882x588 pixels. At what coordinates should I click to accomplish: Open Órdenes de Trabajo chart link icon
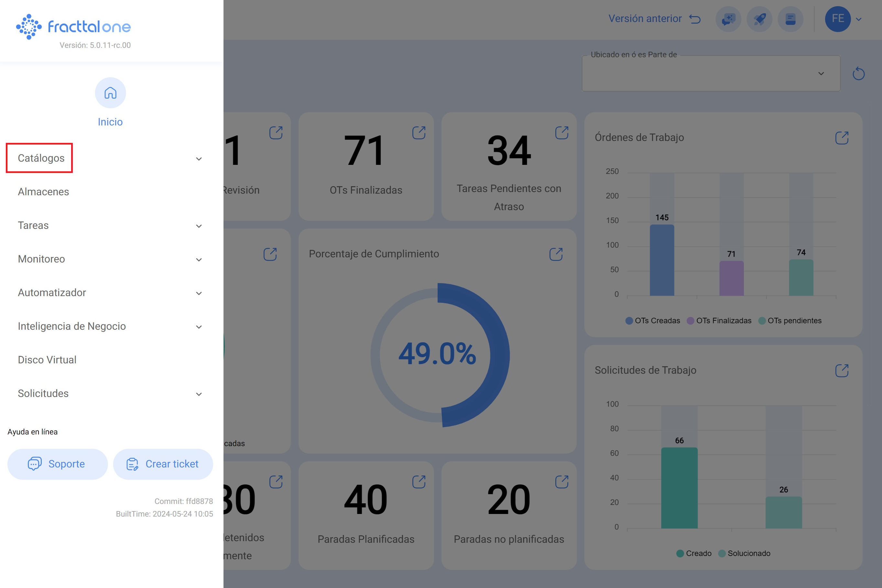click(x=842, y=138)
